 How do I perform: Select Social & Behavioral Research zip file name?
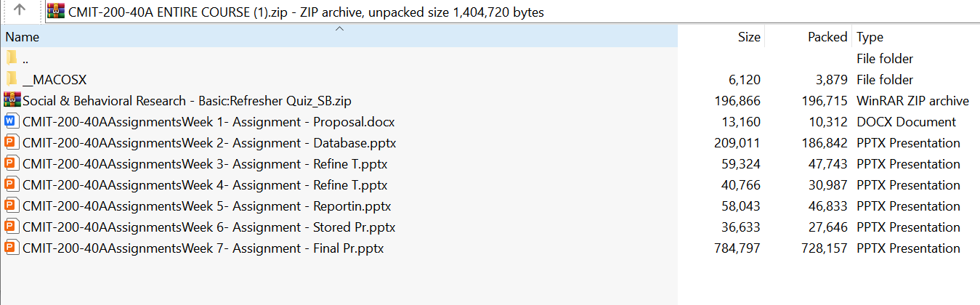tap(187, 100)
